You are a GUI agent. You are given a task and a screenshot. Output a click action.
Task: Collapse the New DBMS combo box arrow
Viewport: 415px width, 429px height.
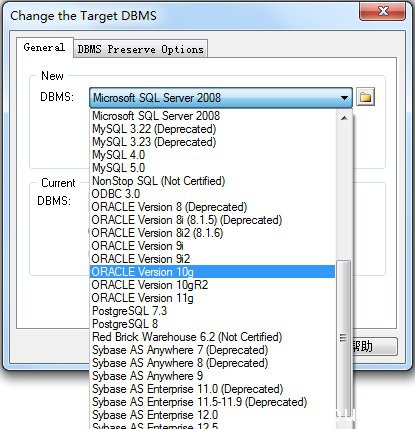click(344, 98)
